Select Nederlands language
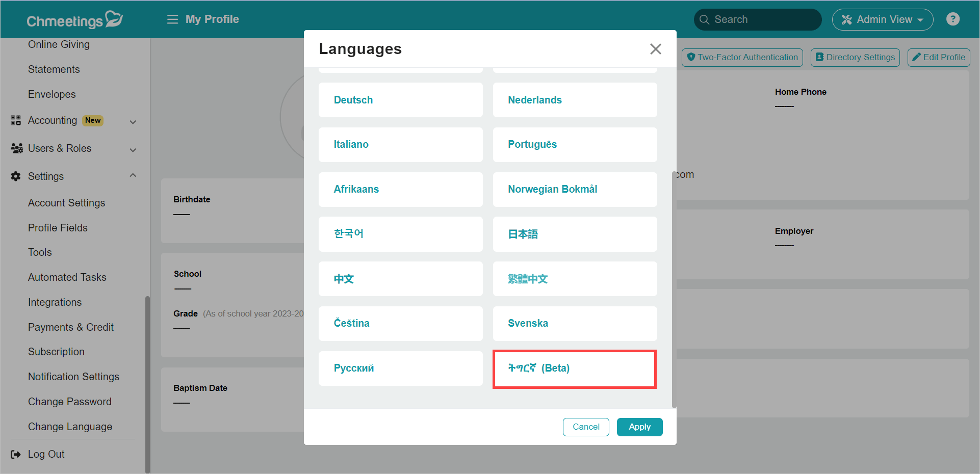 [x=575, y=100]
